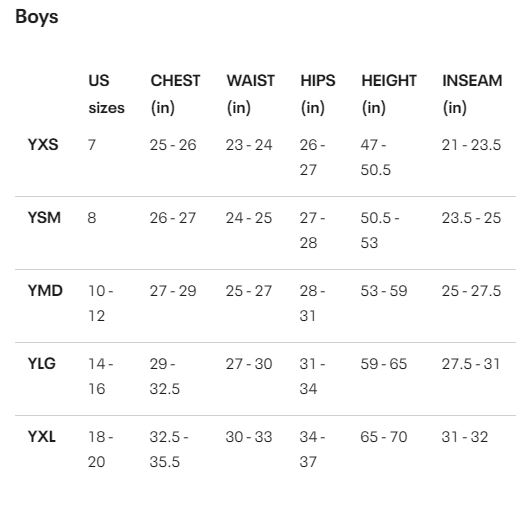Viewport: 527px width, 511px height.
Task: Click the Boys heading
Action: [37, 17]
